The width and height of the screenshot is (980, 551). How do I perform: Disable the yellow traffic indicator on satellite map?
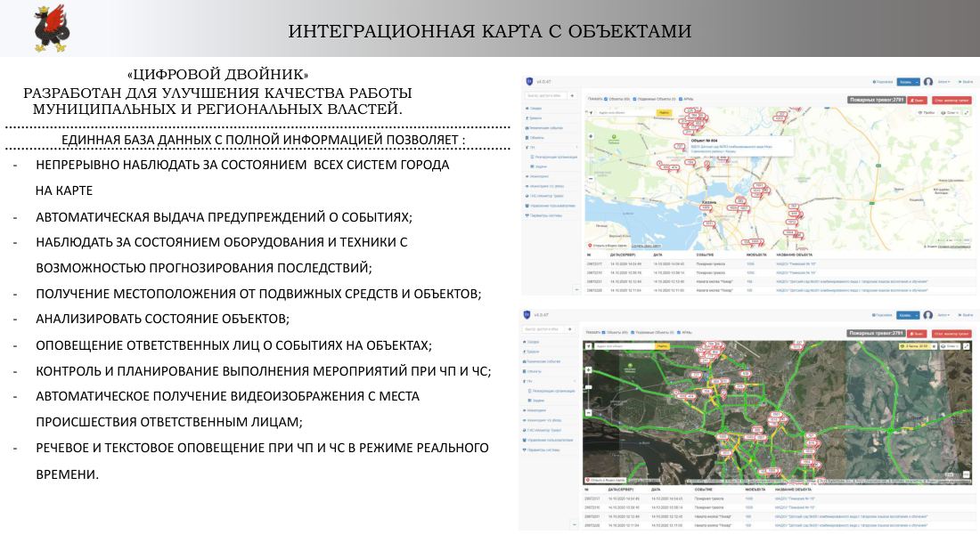[913, 346]
